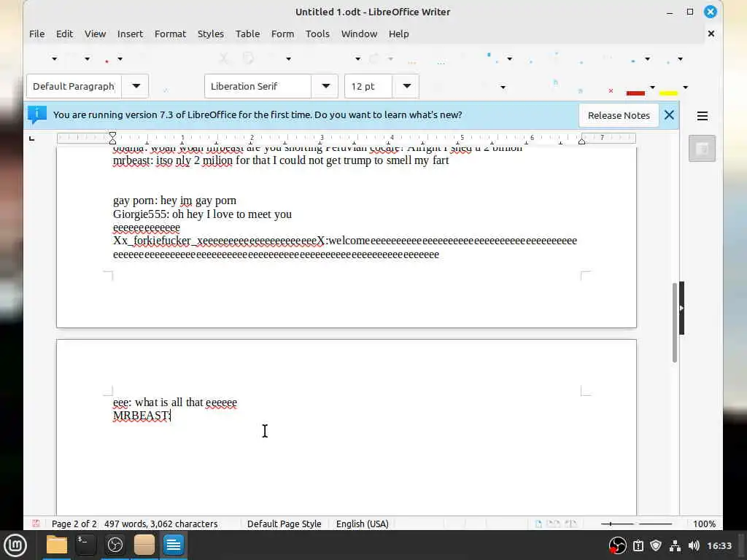Image resolution: width=747 pixels, height=560 pixels.
Task: Click the Cut icon in the toolbar
Action: click(x=223, y=58)
